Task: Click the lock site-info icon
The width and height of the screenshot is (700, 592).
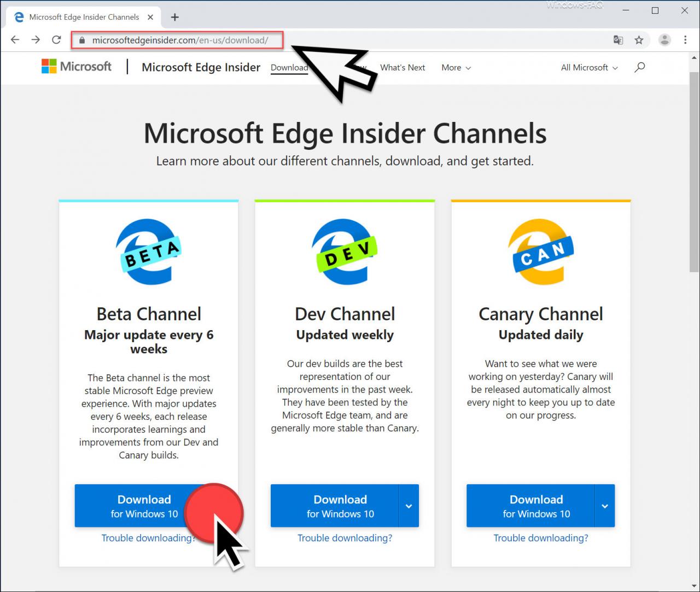Action: click(82, 40)
